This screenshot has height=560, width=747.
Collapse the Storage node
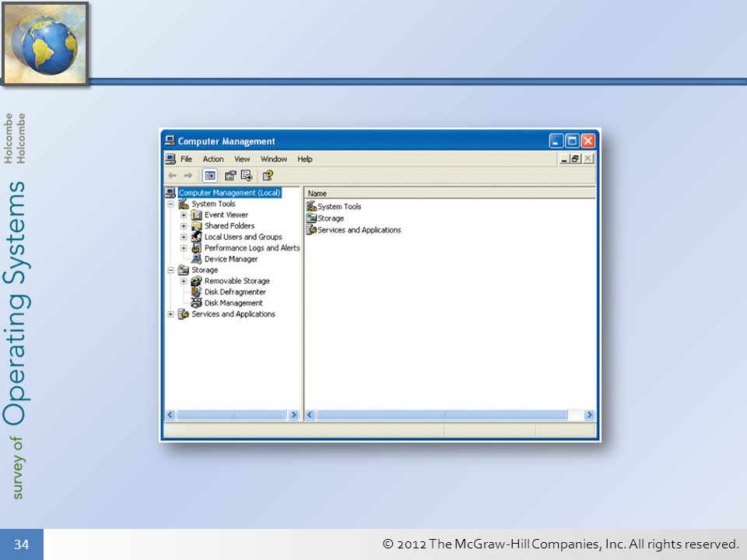[x=170, y=270]
